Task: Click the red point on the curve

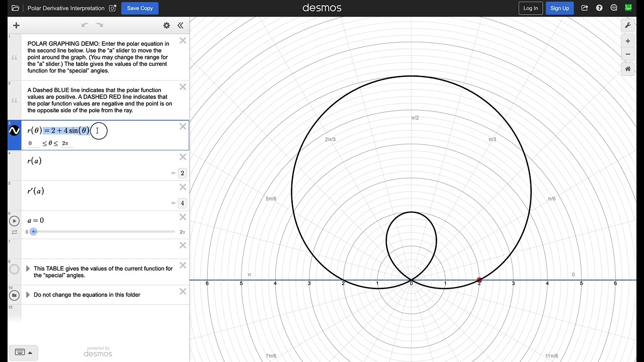Action: pyautogui.click(x=479, y=280)
